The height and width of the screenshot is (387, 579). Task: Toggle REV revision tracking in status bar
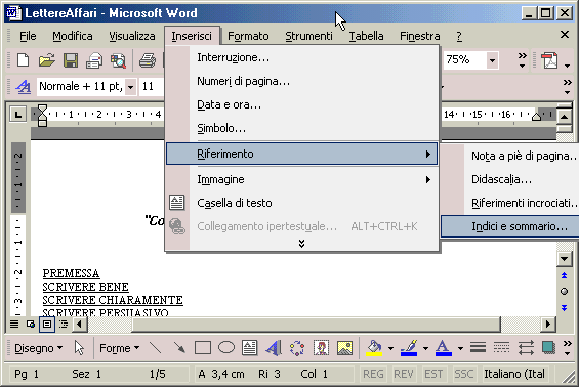pos(404,374)
